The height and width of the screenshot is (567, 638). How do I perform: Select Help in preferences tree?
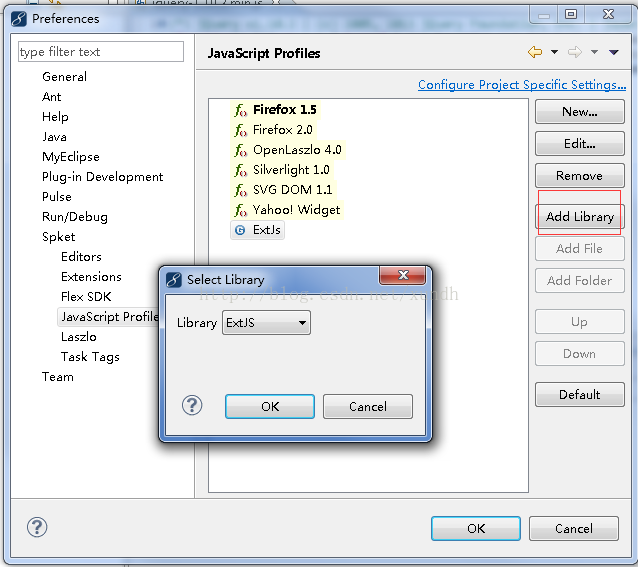tap(55, 117)
